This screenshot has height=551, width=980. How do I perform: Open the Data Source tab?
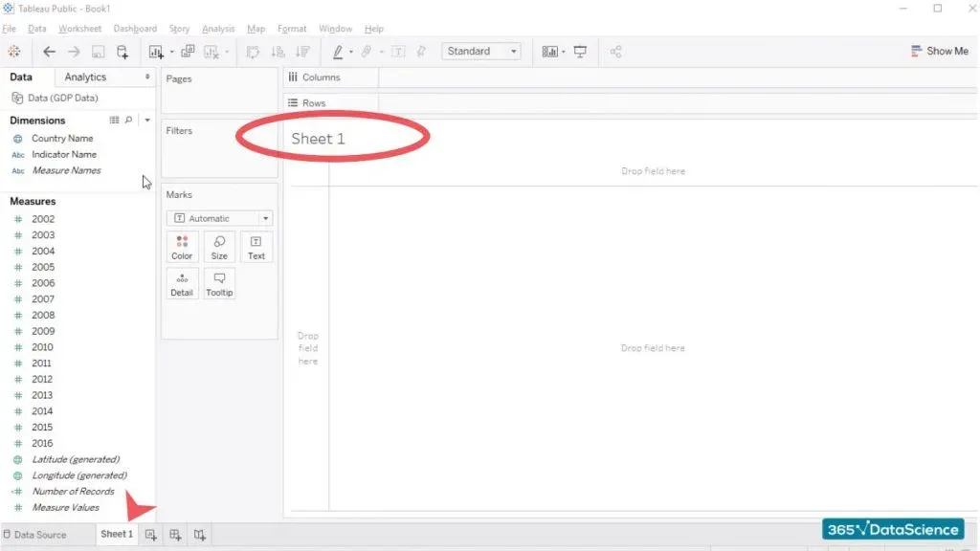click(x=35, y=535)
